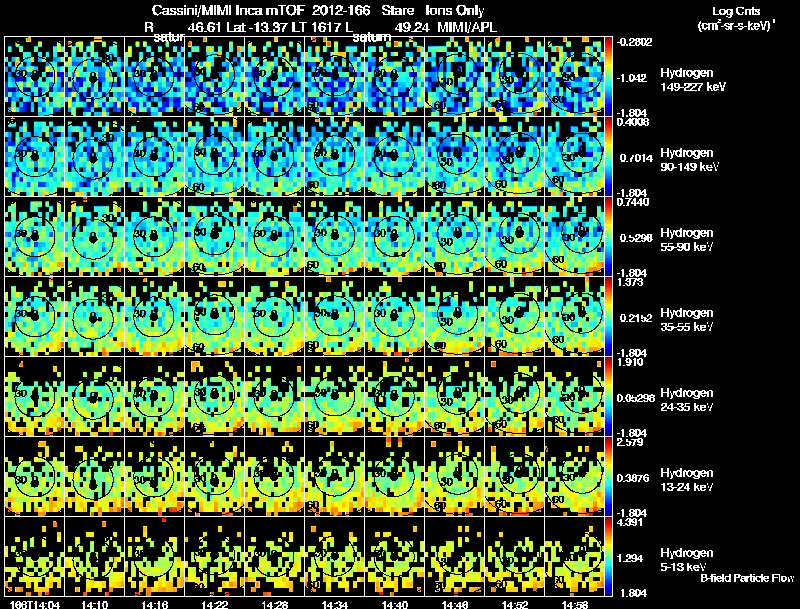
Task: Click the colorbar value '0.7440'
Action: tap(633, 202)
